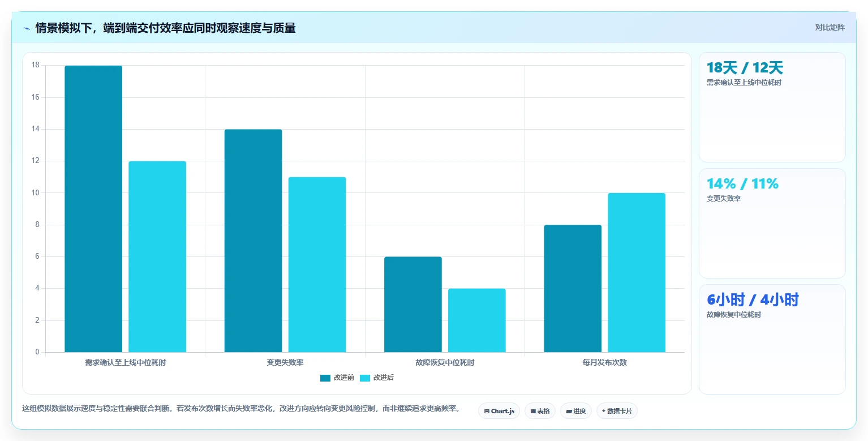Viewport: 868px width, 441px height.
Task: Click the y-axis tick label 14
Action: click(35, 129)
